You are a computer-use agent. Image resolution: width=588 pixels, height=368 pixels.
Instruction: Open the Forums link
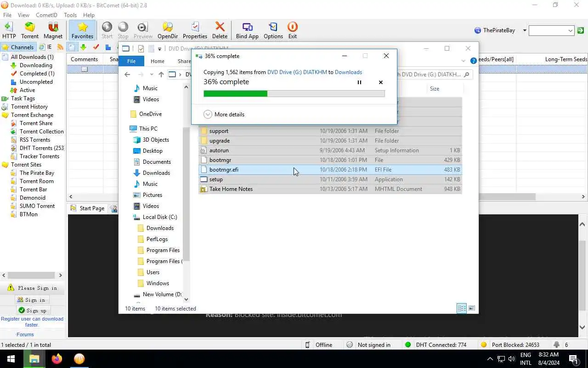25,334
